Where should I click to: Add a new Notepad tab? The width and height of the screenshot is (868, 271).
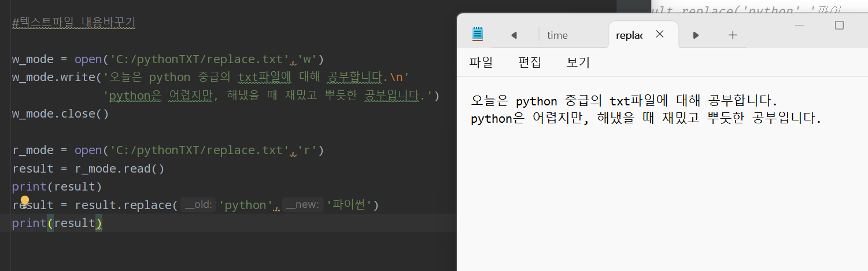click(733, 35)
